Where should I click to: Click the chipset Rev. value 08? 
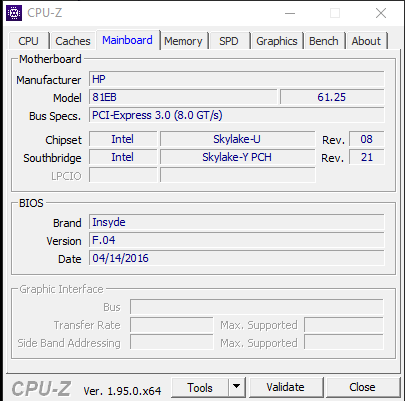coord(367,139)
